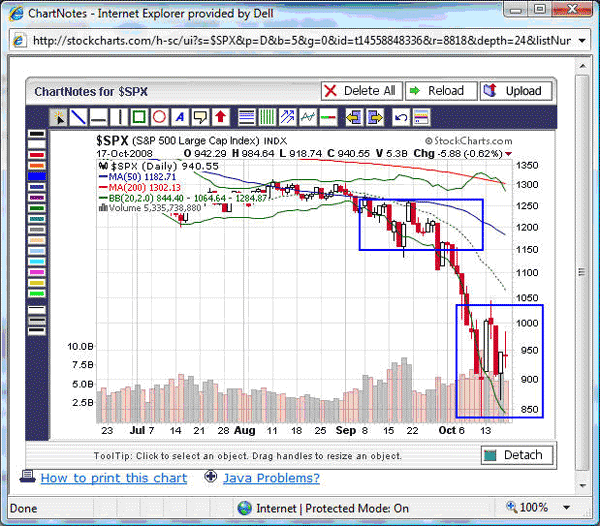Choose the black color swatch
Viewport: 600px width, 526px height.
[x=37, y=134]
